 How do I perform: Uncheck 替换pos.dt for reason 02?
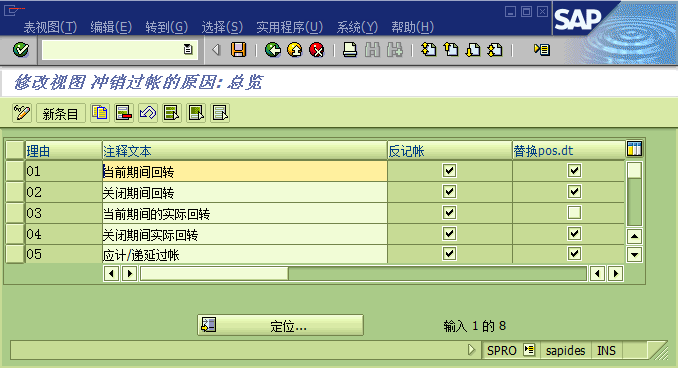(574, 192)
